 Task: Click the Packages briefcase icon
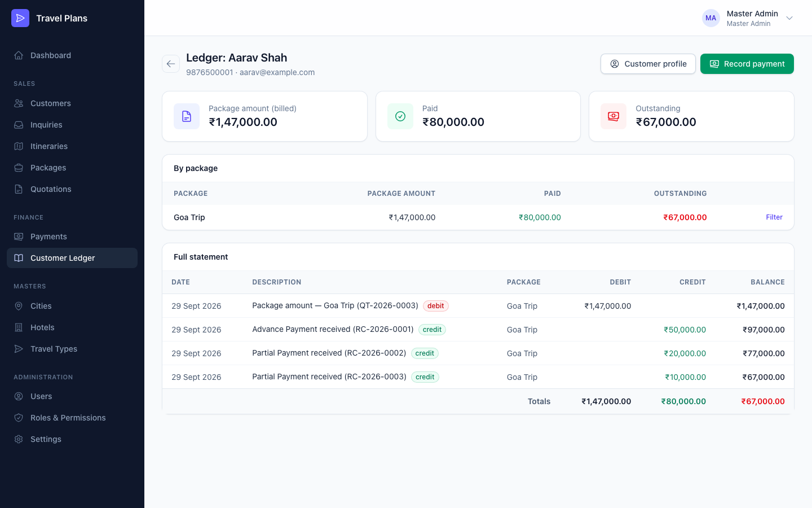(x=19, y=168)
